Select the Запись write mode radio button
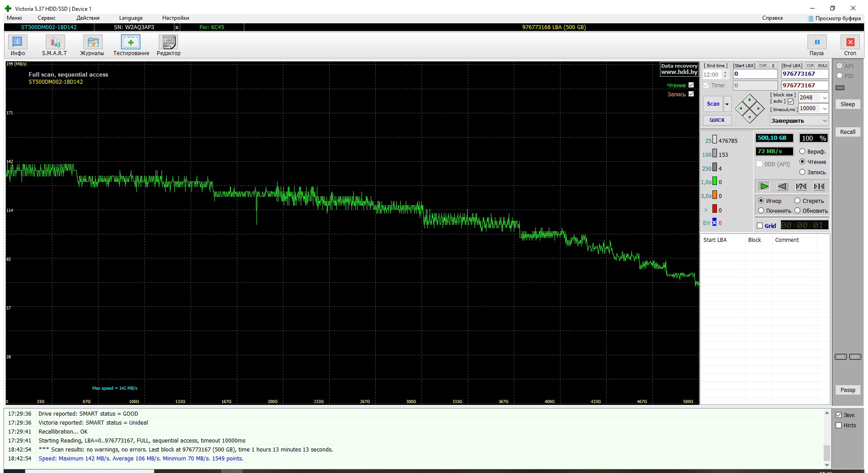Image resolution: width=868 pixels, height=473 pixels. pyautogui.click(x=803, y=172)
